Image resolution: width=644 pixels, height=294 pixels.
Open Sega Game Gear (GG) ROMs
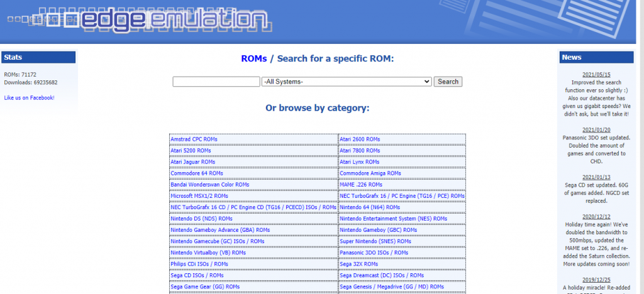pos(205,287)
